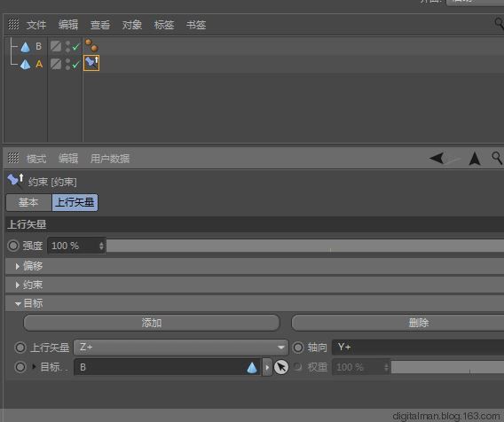The width and height of the screenshot is (504, 422).
Task: Select object B in the tree
Action: pos(38,47)
